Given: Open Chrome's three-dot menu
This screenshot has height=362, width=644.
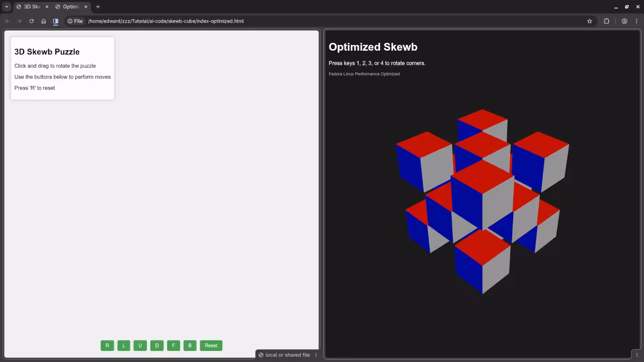Looking at the screenshot, I should point(637,21).
